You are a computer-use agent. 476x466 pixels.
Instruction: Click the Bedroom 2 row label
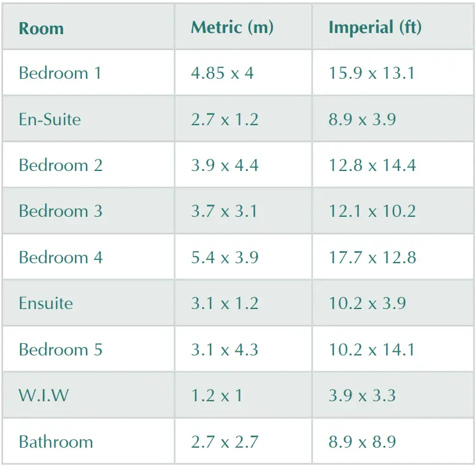point(60,166)
